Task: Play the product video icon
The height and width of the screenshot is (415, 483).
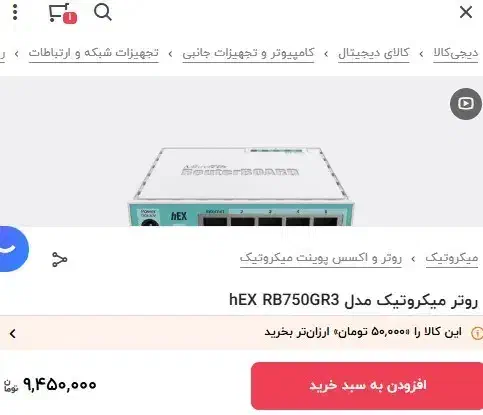Action: [x=466, y=104]
